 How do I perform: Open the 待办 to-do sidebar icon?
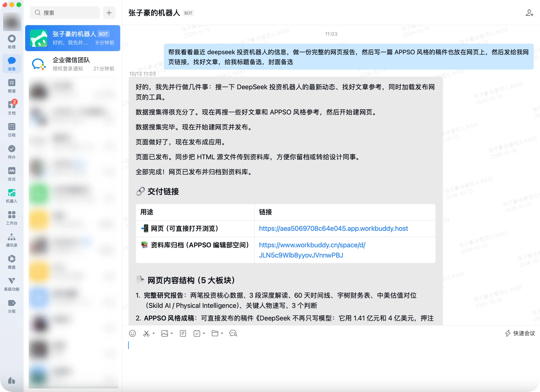[12, 152]
